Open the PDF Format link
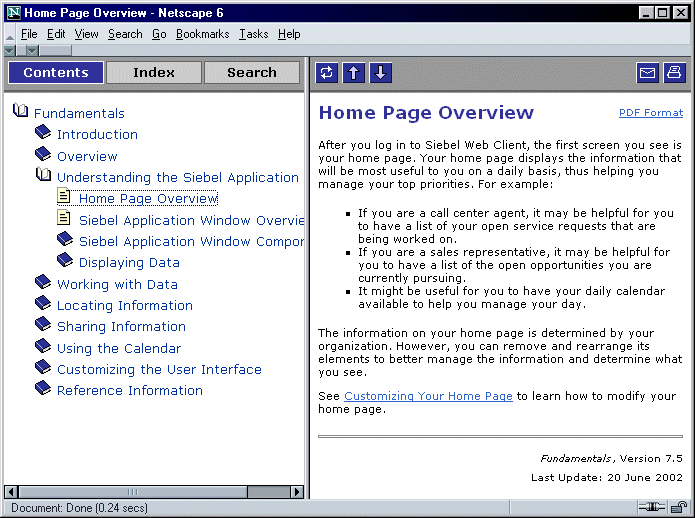 click(x=651, y=113)
